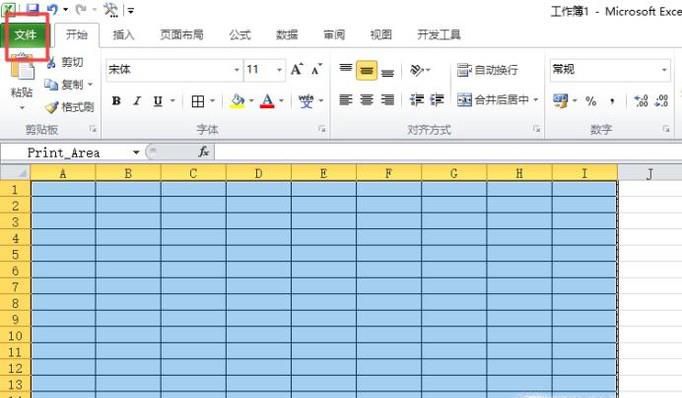Open 字体 font dialog launcher
This screenshot has height=398, width=682.
click(322, 129)
